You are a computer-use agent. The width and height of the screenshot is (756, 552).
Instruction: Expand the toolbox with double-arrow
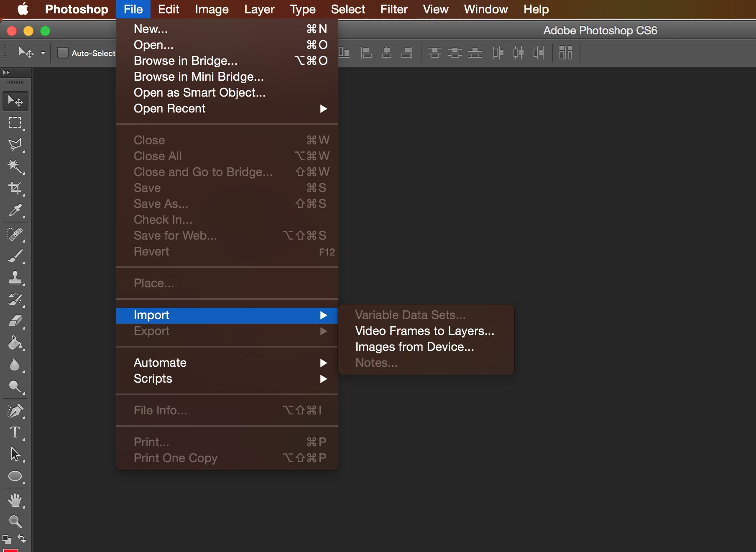pos(6,72)
